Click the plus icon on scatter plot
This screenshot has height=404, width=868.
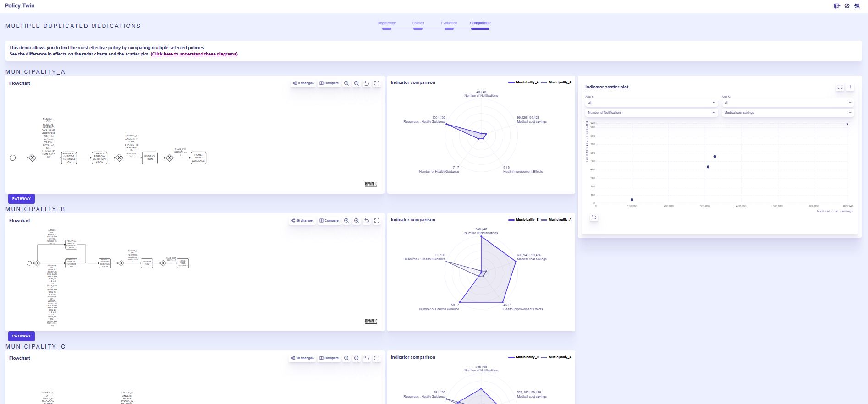tap(850, 87)
